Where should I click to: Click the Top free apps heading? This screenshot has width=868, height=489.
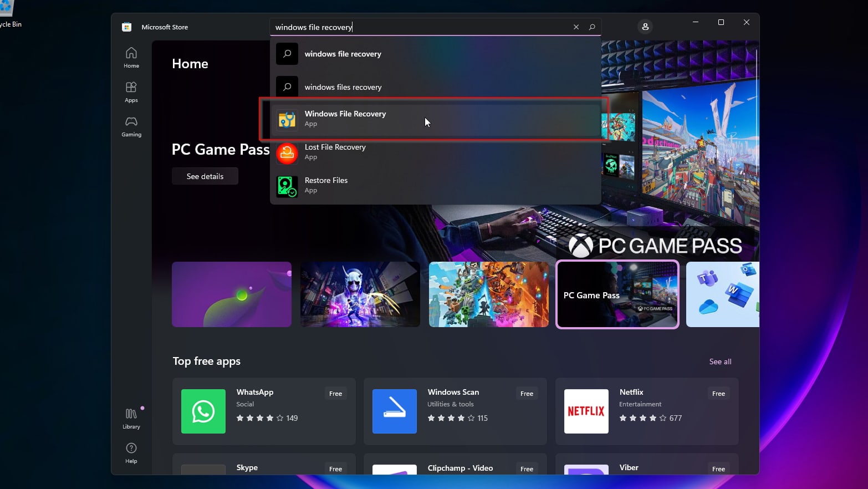point(206,361)
